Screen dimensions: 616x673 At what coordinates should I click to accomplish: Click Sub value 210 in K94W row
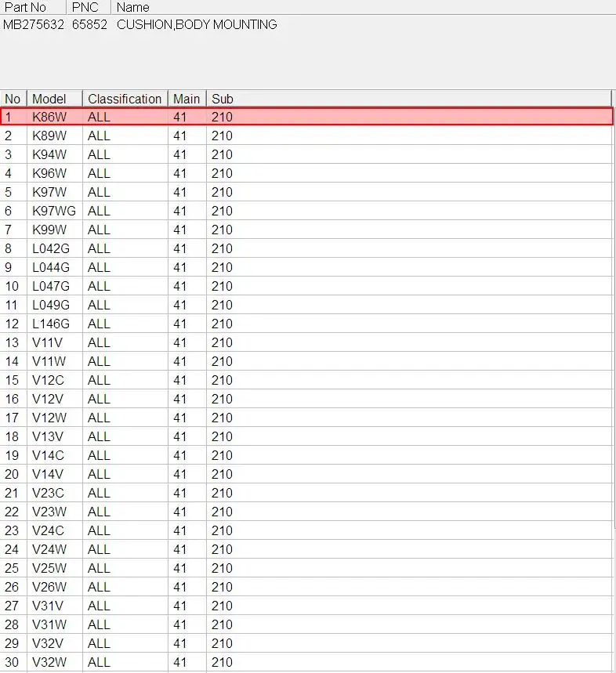click(x=408, y=154)
